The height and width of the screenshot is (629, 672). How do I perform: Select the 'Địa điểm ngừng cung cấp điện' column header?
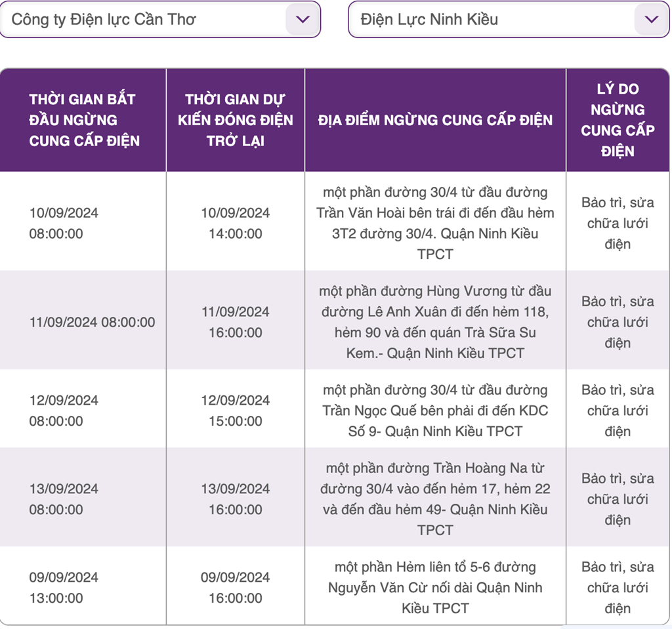435,120
